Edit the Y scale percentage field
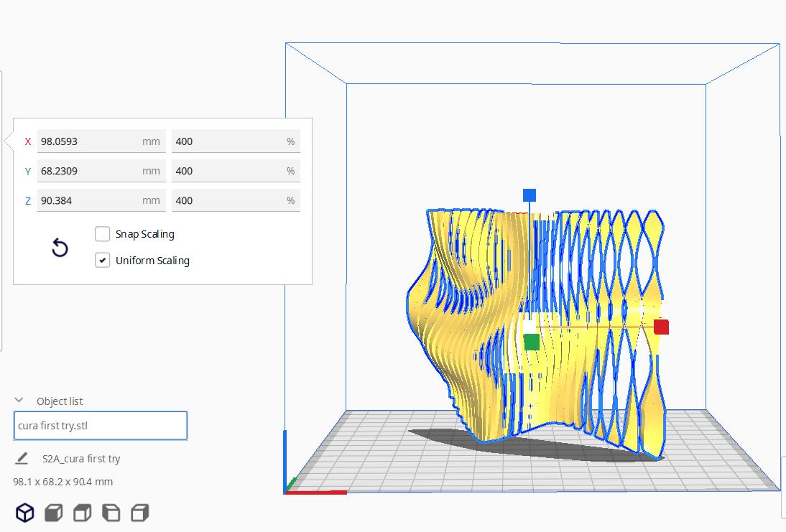This screenshot has width=786, height=532. [x=236, y=171]
